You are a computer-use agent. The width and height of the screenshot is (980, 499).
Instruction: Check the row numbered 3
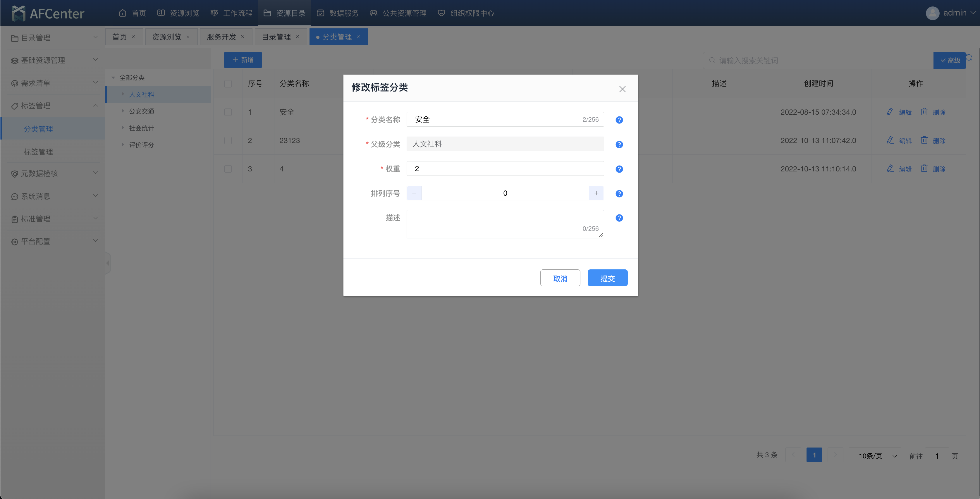228,169
